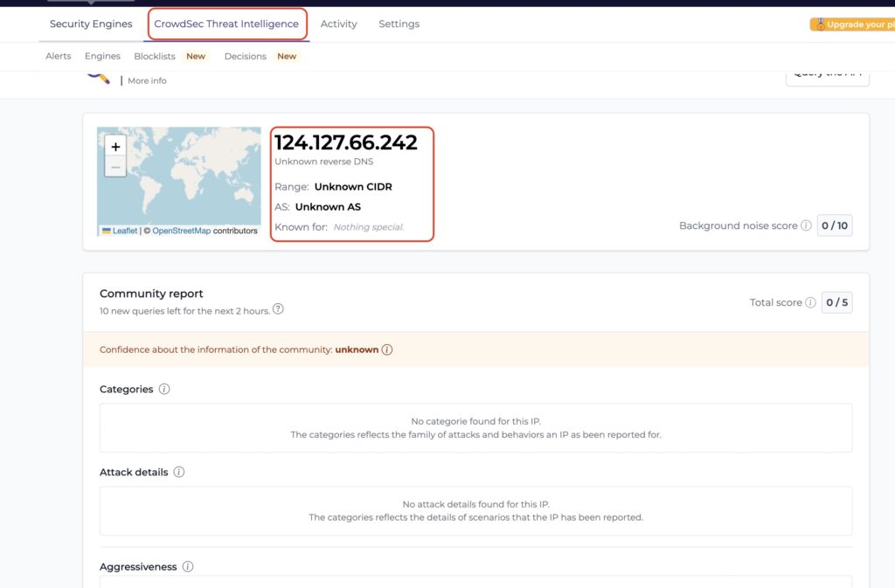This screenshot has height=588, width=895.
Task: Open the OpenStreetMap attribution link
Action: (181, 231)
